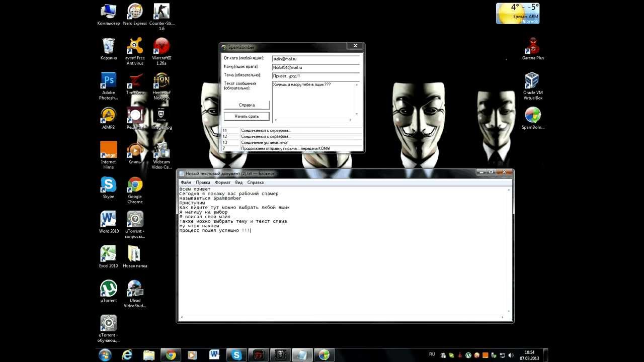This screenshot has height=362, width=644.
Task: Select the Adobe Photoshop desktop shortcut
Action: pos(109,86)
